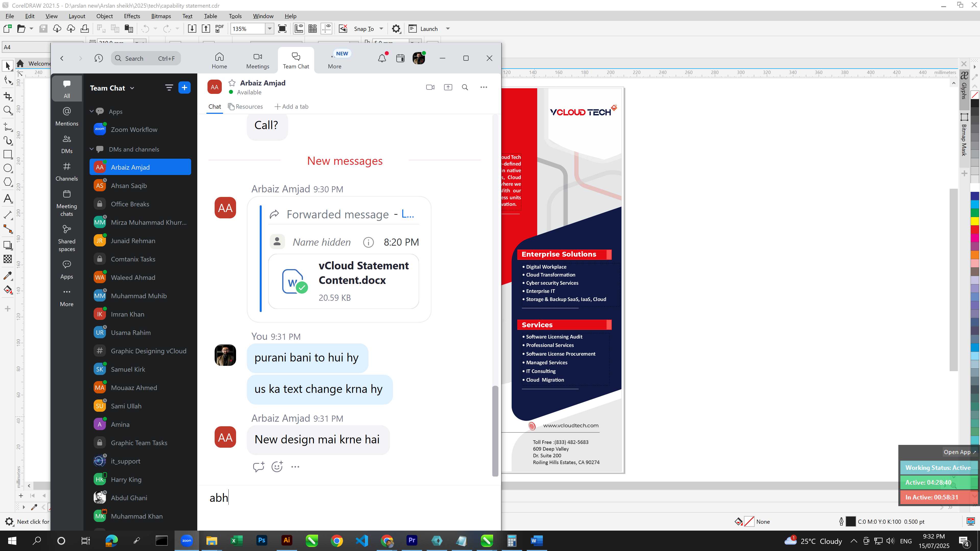Click the Mentions icon in Zoom sidebar
This screenshot has width=980, height=551.
tap(67, 116)
